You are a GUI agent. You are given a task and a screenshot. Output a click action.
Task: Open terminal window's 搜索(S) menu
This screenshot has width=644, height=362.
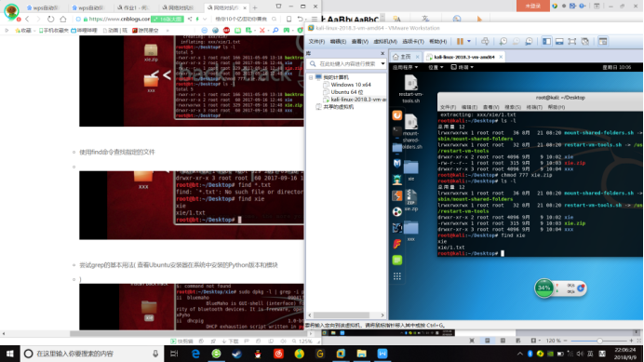[x=513, y=107]
